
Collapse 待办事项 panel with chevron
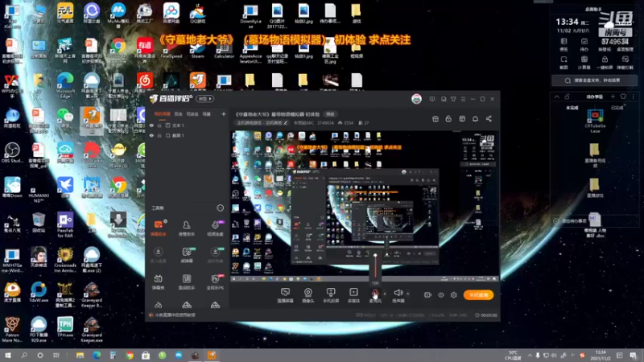point(557,97)
